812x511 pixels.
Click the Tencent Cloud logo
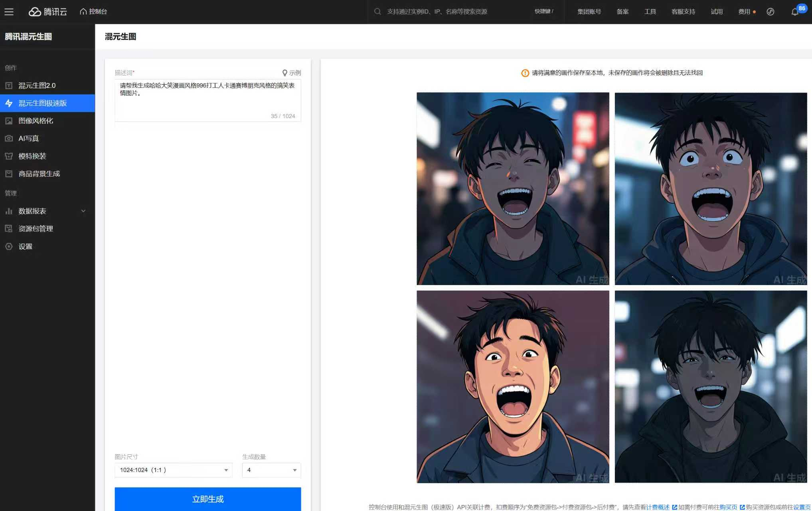click(x=48, y=12)
